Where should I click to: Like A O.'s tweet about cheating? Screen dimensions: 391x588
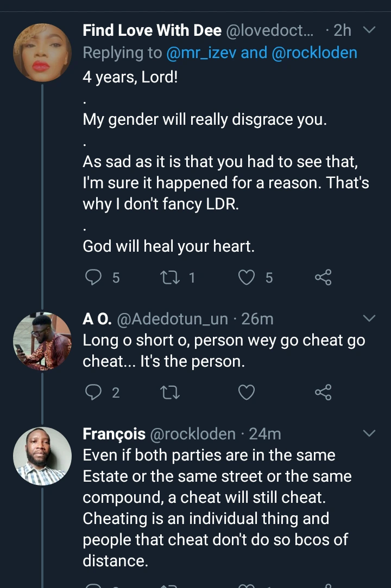tap(247, 392)
